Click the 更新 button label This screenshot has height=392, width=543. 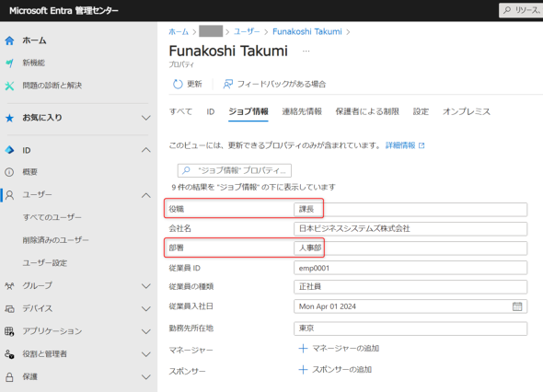coord(194,84)
